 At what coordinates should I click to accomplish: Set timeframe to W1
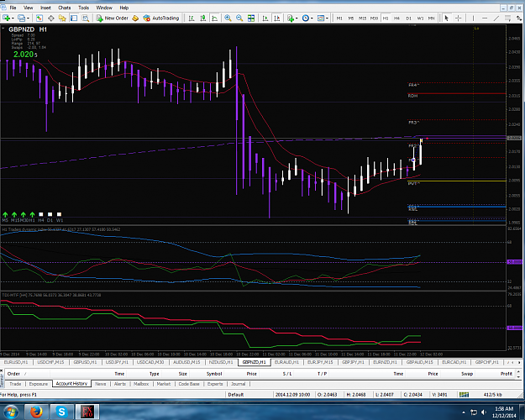420,18
